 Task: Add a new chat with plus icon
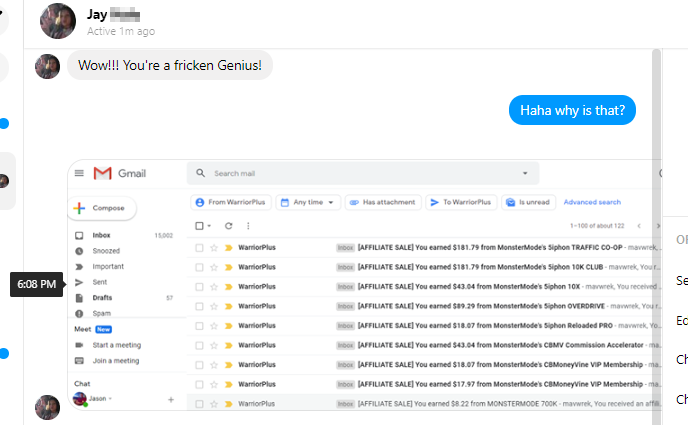171,400
